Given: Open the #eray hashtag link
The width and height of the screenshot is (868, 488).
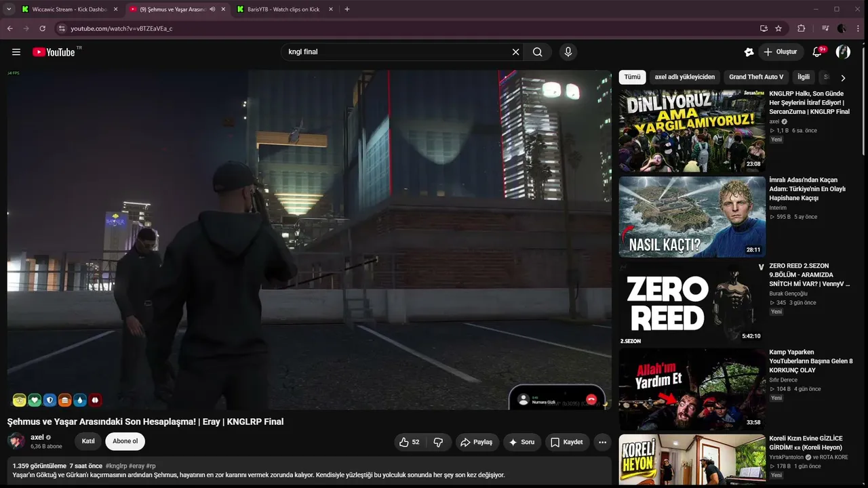Looking at the screenshot, I should [136, 466].
